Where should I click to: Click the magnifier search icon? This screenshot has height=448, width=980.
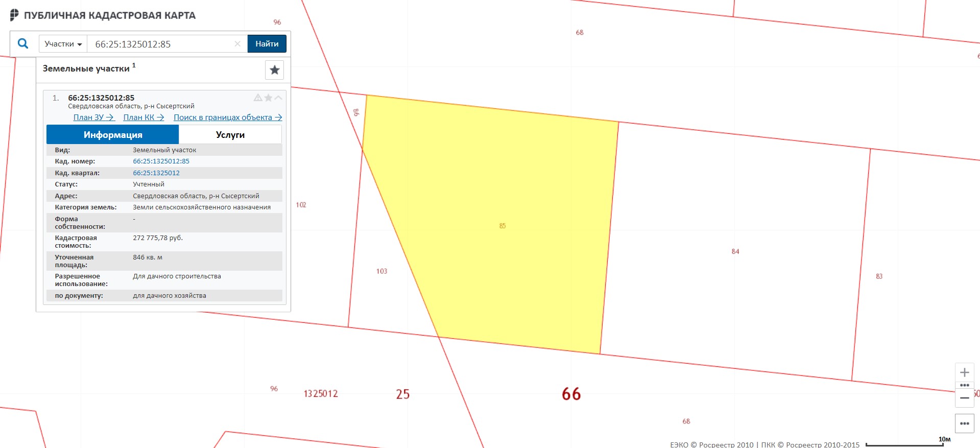click(23, 43)
